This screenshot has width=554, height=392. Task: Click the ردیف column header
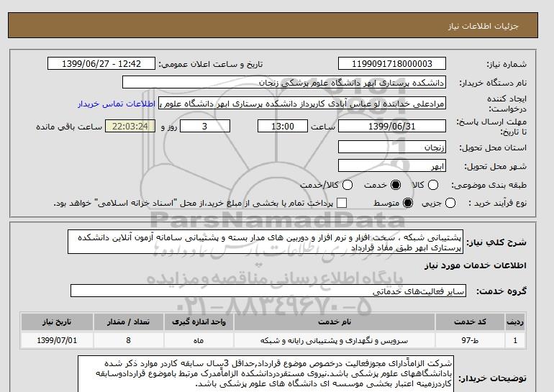[515, 322]
